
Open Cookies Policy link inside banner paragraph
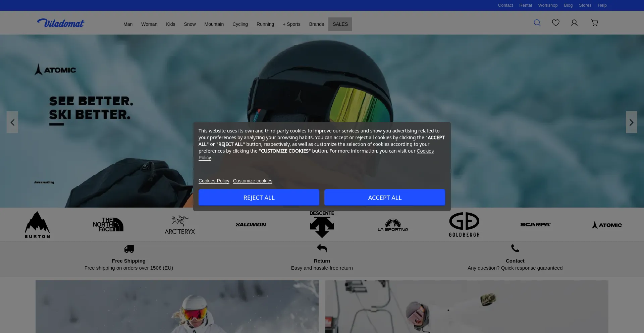(425, 151)
